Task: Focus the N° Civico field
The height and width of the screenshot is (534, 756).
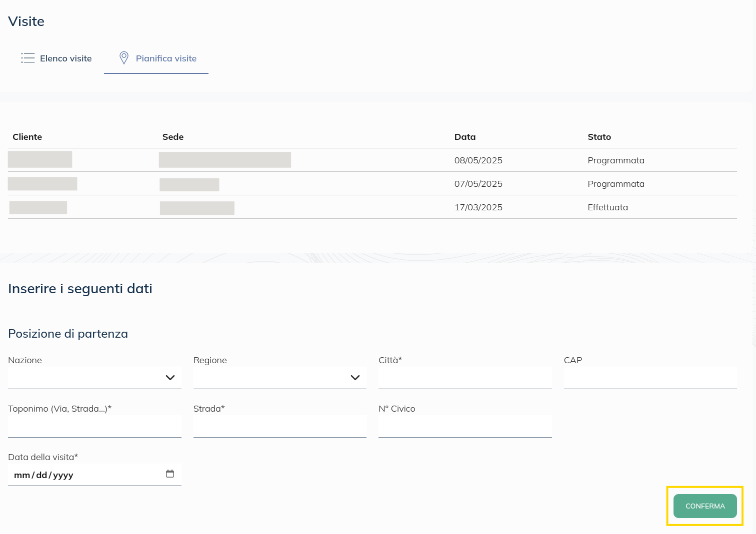Action: [x=465, y=426]
